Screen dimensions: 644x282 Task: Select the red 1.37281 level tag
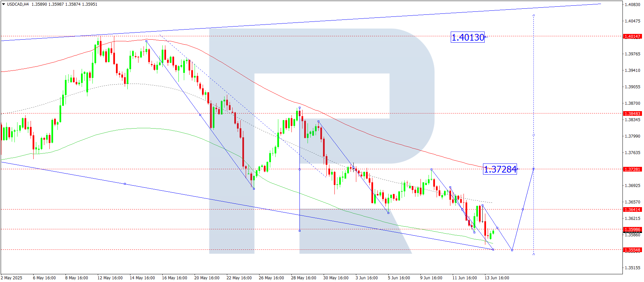[x=632, y=169]
